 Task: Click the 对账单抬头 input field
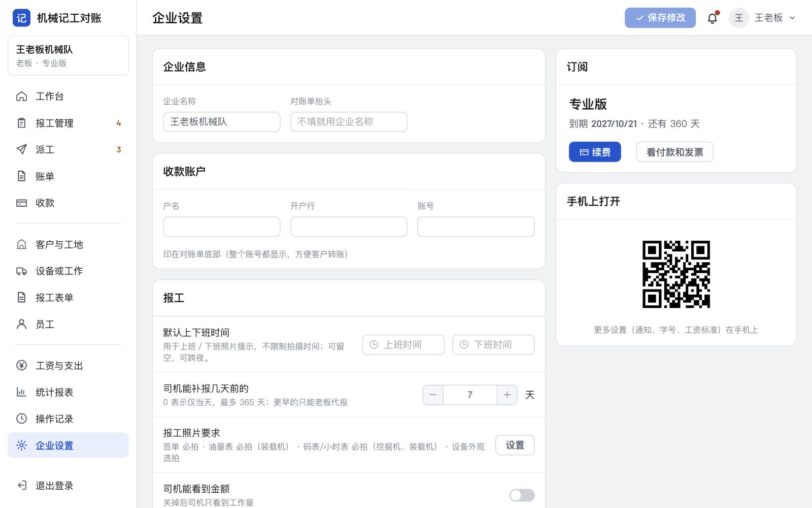pos(349,122)
